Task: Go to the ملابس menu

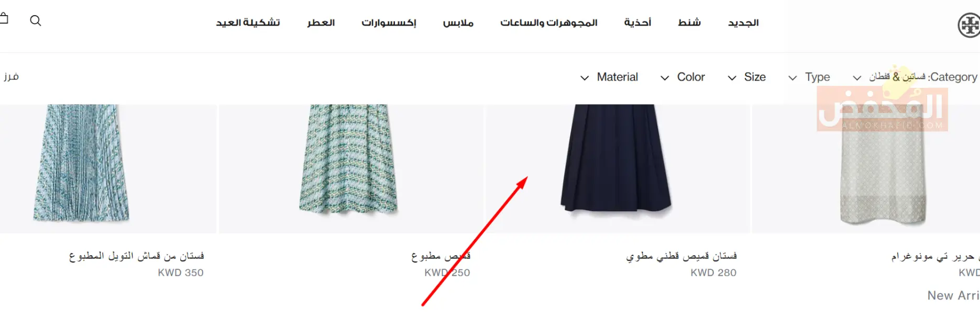Action: pyautogui.click(x=458, y=22)
